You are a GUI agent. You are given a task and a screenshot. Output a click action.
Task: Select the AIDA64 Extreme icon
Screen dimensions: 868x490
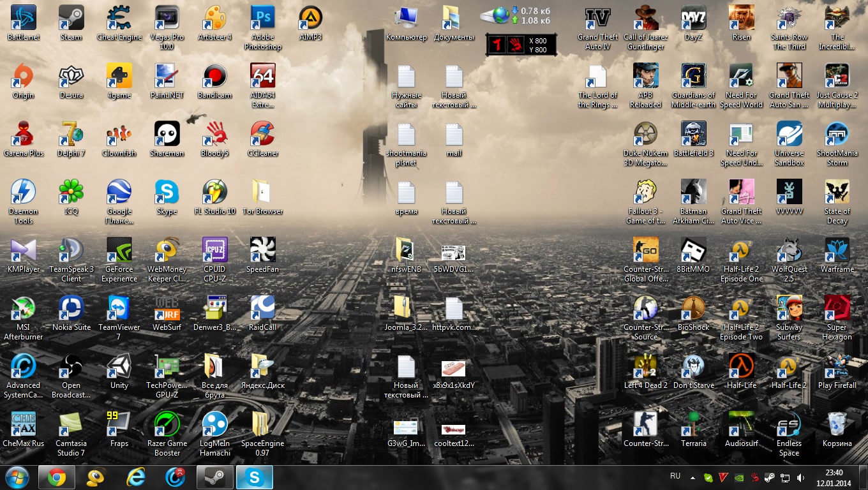point(262,86)
